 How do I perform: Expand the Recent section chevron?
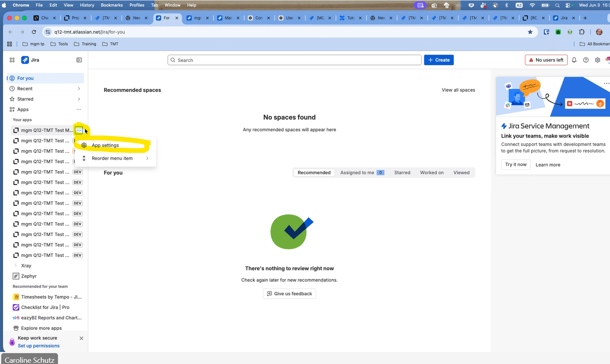(x=79, y=88)
